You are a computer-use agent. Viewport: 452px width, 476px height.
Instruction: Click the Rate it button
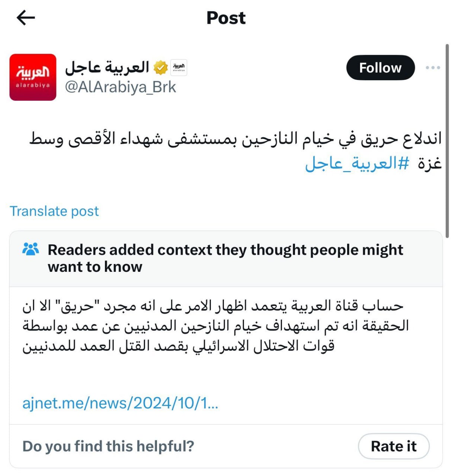pos(394,446)
